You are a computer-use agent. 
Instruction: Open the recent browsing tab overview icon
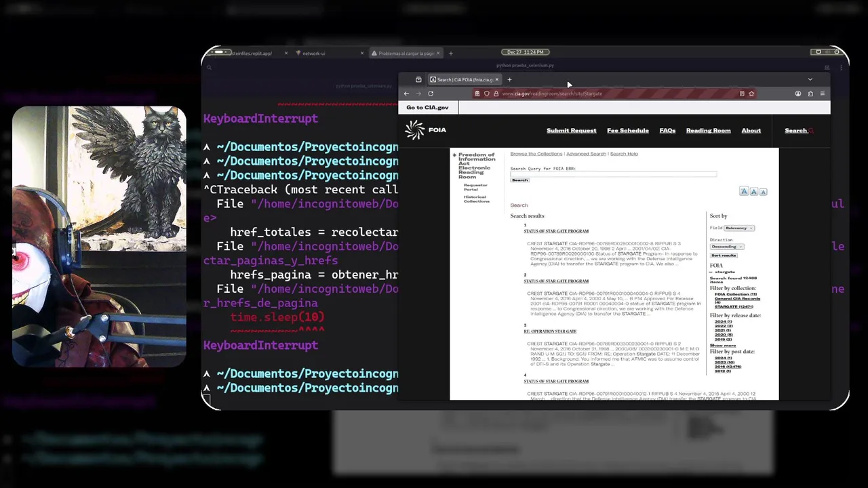(418, 79)
